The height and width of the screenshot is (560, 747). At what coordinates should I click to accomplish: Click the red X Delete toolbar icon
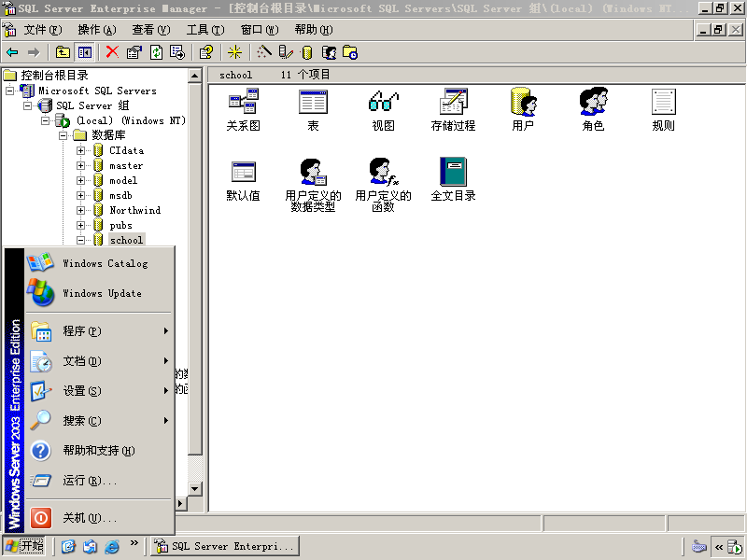112,52
